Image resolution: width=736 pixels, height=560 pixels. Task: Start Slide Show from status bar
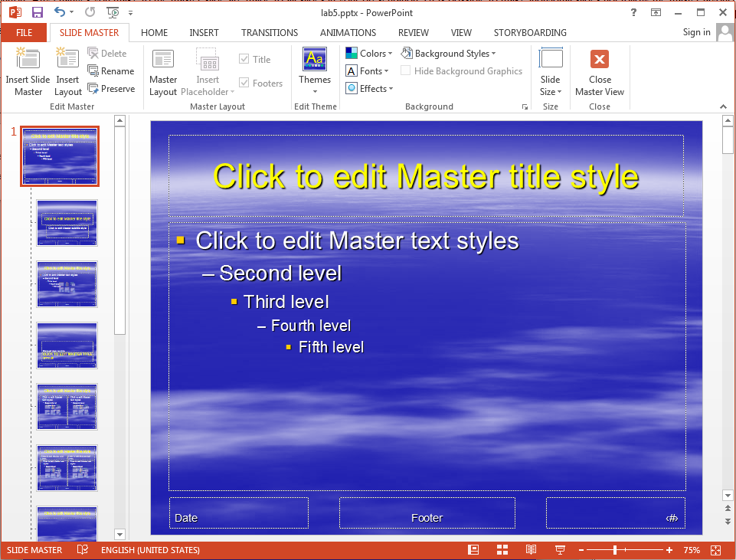click(x=560, y=550)
